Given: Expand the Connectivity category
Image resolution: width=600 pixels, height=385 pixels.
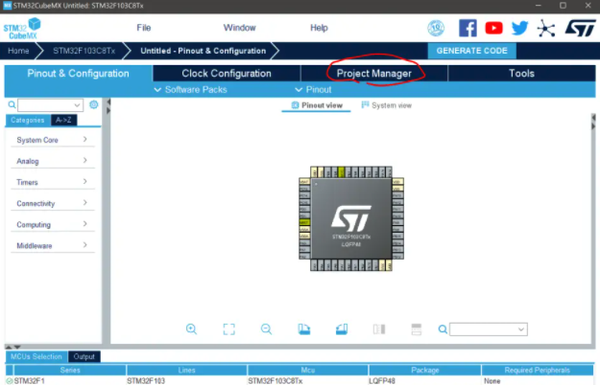Looking at the screenshot, I should click(52, 203).
